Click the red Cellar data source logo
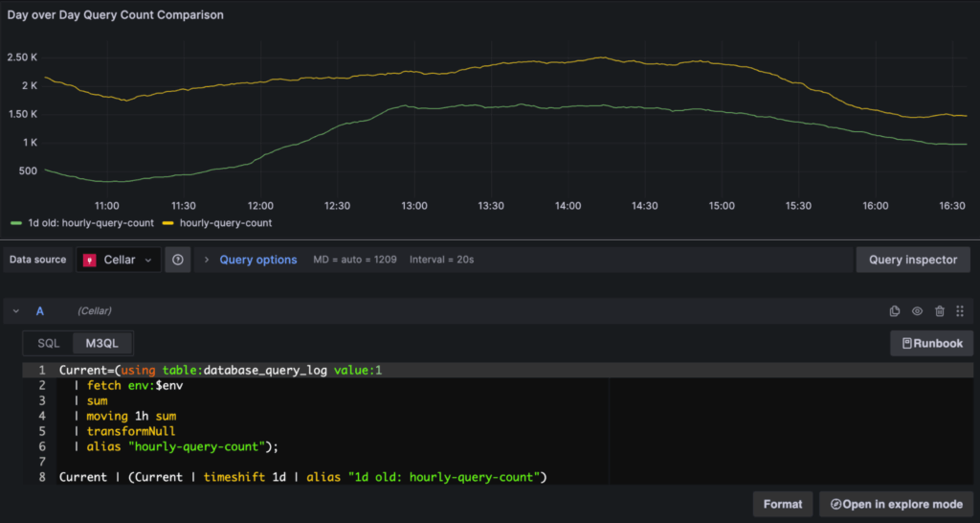 click(91, 260)
